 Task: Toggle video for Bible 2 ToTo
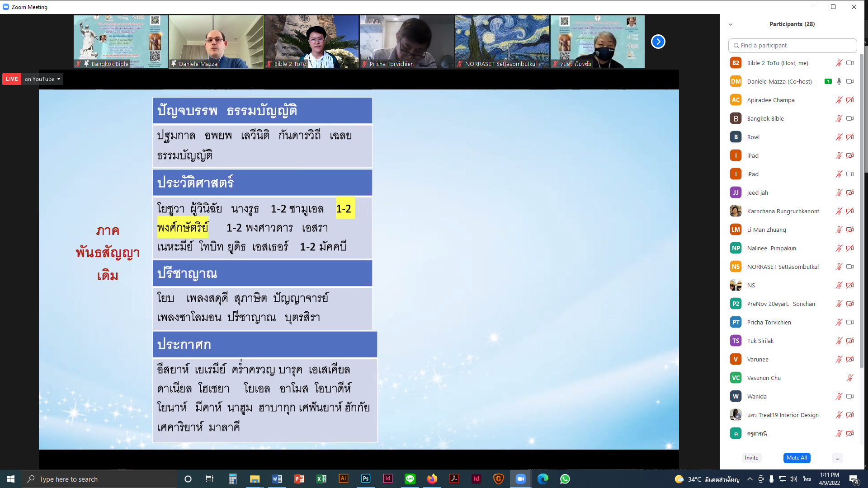[x=850, y=63]
